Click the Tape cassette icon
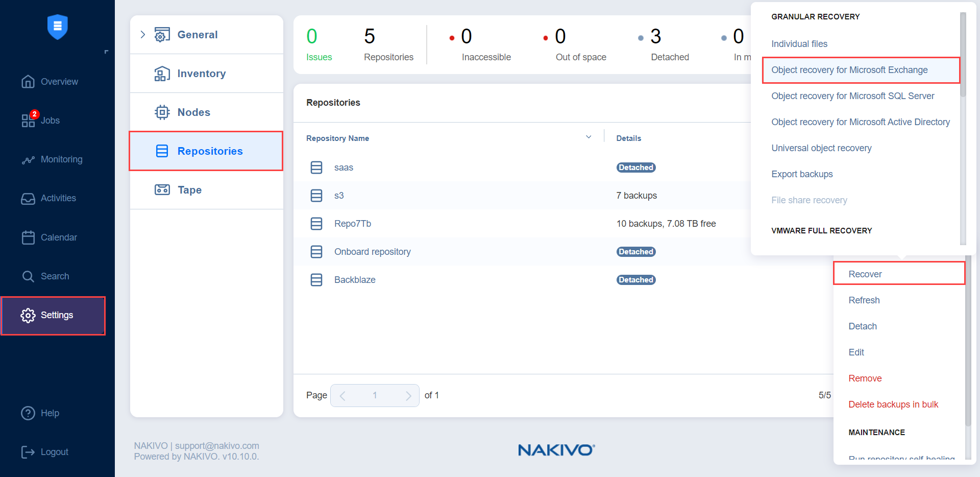Screen dimensions: 980x477 pyautogui.click(x=162, y=190)
